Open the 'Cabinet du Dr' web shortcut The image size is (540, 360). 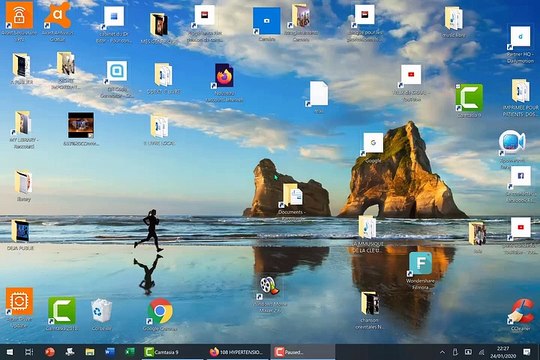point(114,17)
